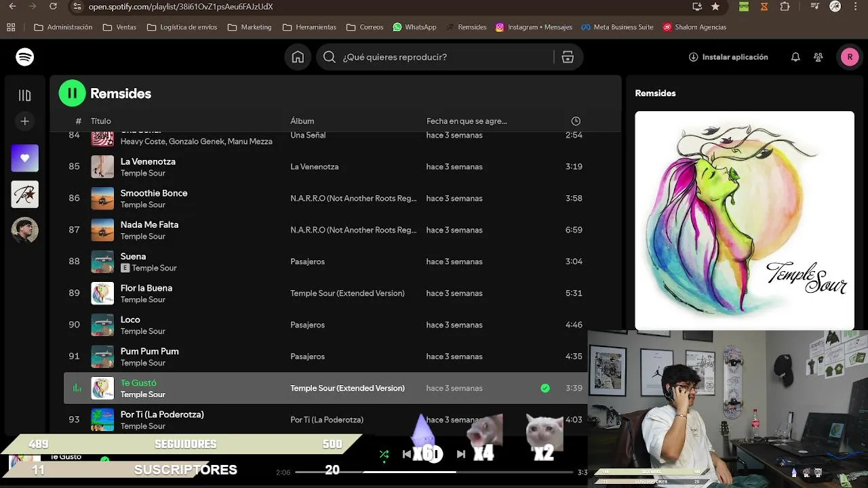Select the Nada Me Falta track
The width and height of the screenshot is (868, 488).
[149, 224]
